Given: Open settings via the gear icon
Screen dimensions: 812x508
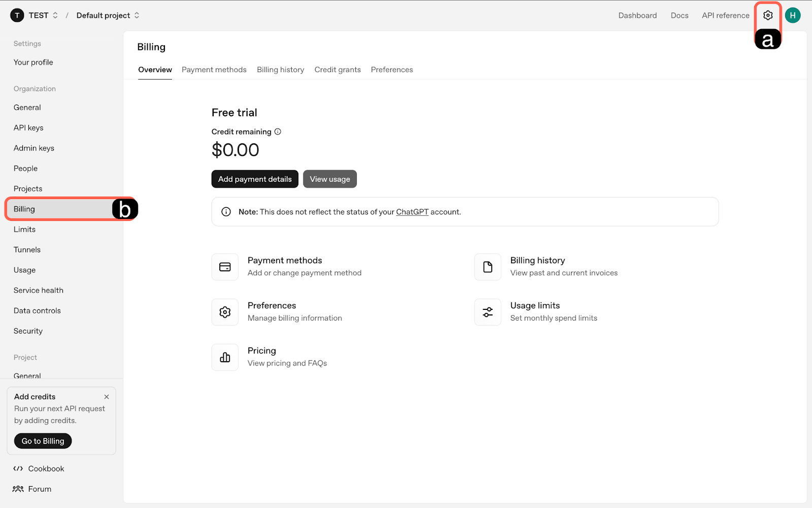Looking at the screenshot, I should 768,15.
